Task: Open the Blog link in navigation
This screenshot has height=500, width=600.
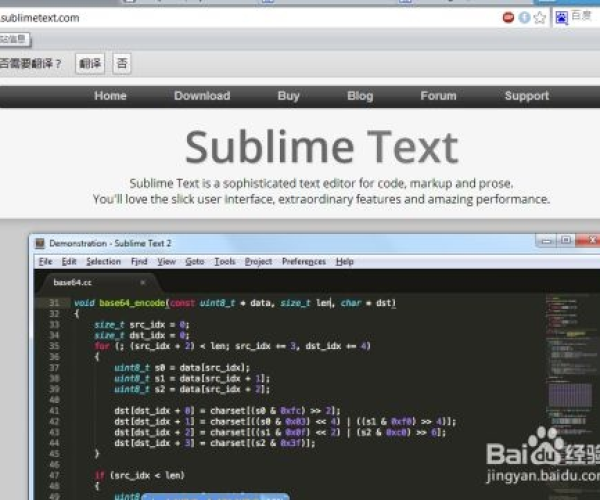Action: (360, 96)
